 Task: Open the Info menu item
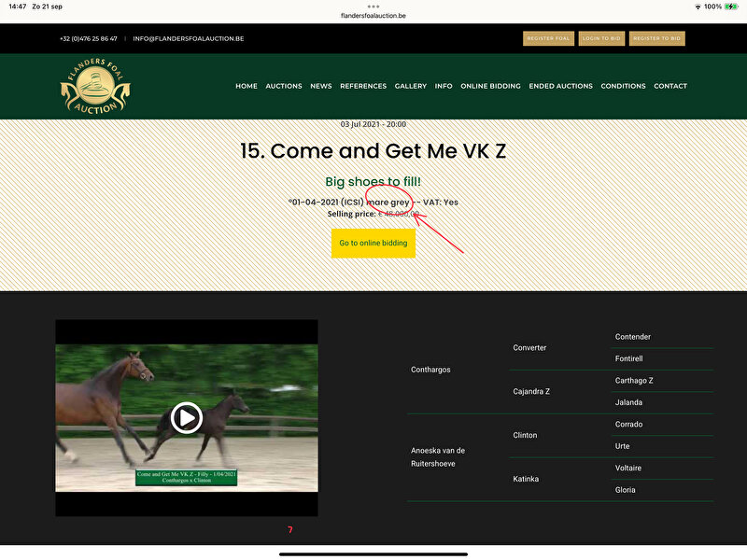tap(444, 86)
